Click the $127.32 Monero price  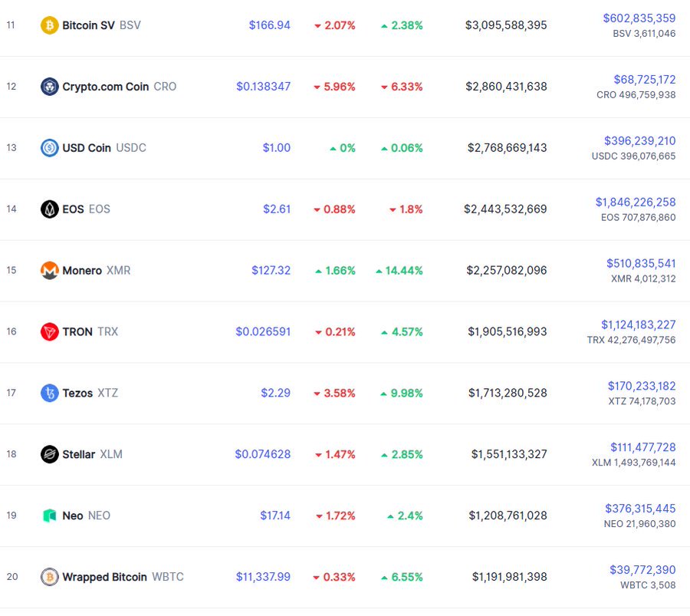271,270
